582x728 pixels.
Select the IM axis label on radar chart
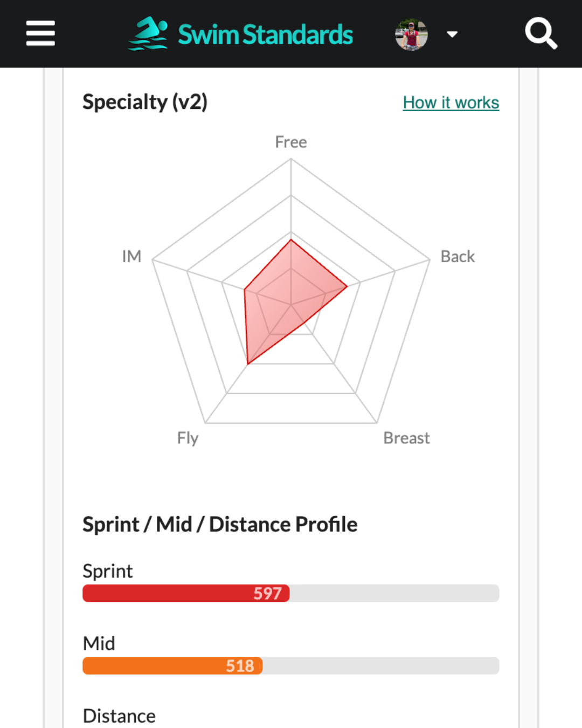(x=131, y=256)
